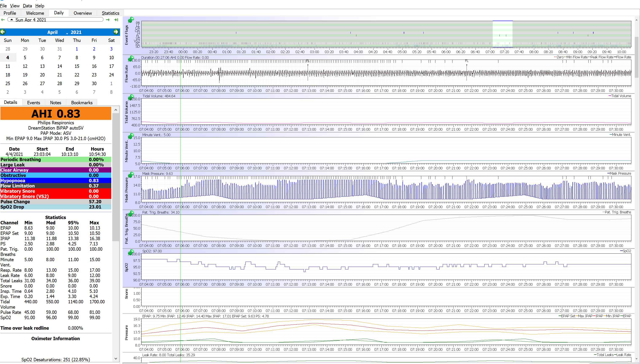This screenshot has height=364, width=640.
Task: Select April 15 in the calendar
Action: coord(77,66)
